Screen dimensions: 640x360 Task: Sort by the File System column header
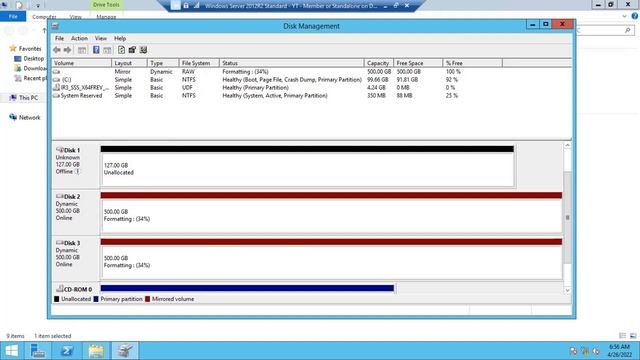tap(199, 63)
